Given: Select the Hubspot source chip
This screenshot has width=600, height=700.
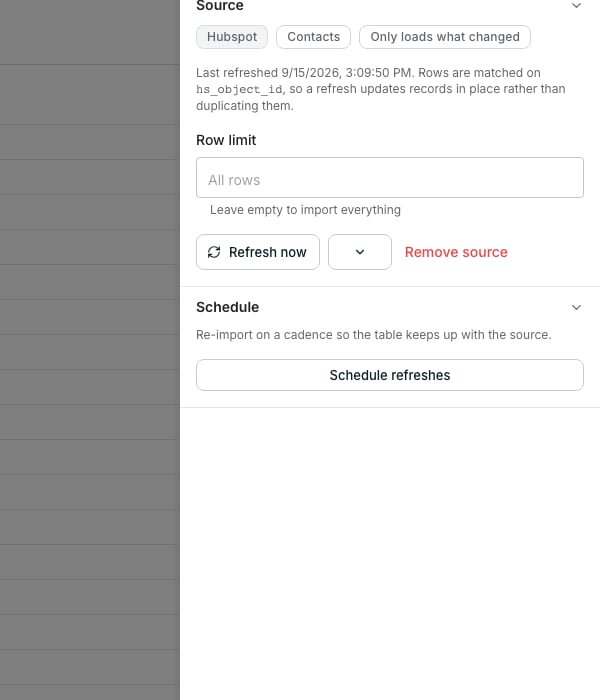Looking at the screenshot, I should (x=232, y=37).
